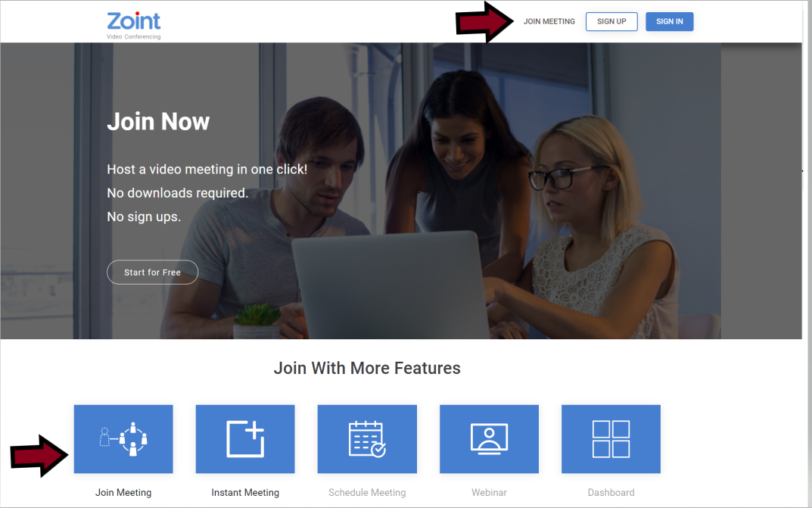Select the Schedule Meeting calendar icon
This screenshot has height=508, width=812.
[x=367, y=439]
